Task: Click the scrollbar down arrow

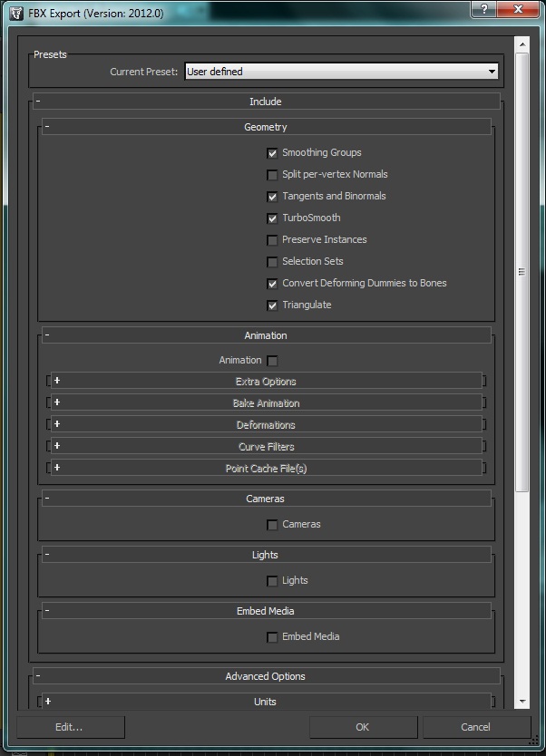Action: 522,702
